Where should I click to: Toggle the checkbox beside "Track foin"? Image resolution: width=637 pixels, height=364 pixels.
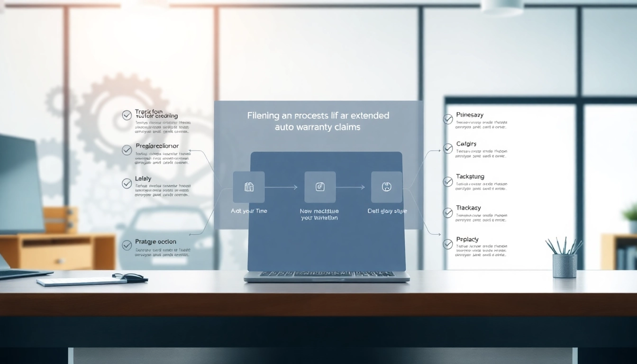(127, 115)
